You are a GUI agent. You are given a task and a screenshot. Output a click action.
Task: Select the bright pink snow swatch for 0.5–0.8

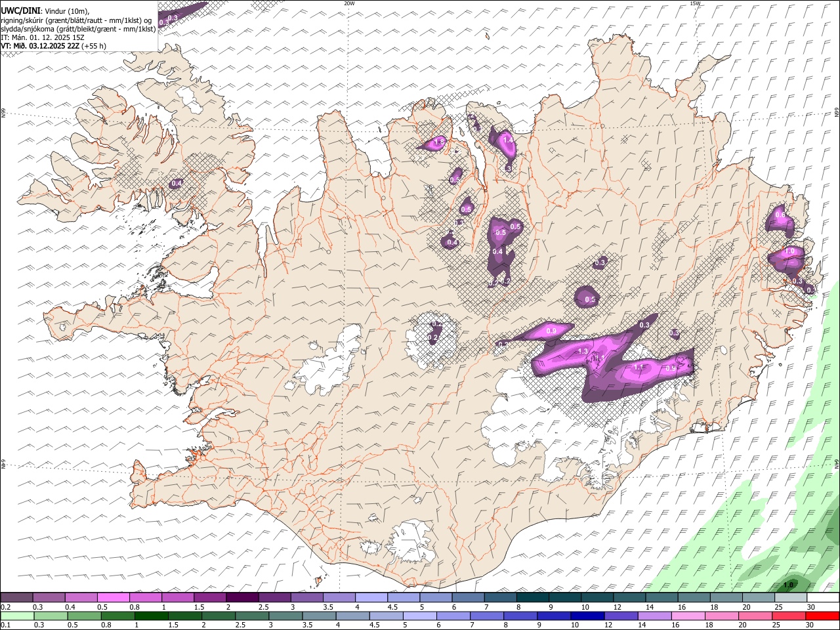(x=114, y=597)
